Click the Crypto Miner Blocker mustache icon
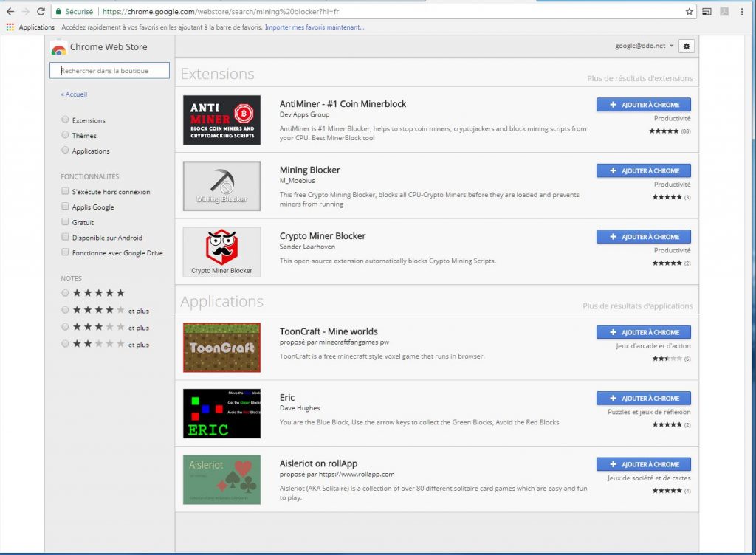 (x=221, y=252)
